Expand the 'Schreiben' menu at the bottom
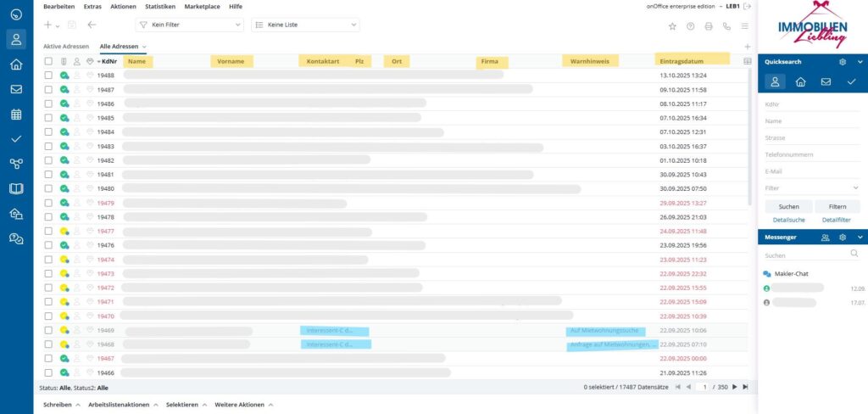This screenshot has height=414, width=868. [x=62, y=405]
